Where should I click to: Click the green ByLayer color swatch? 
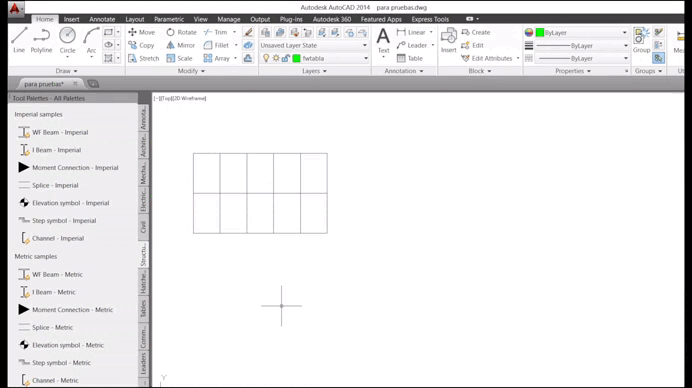click(x=539, y=33)
